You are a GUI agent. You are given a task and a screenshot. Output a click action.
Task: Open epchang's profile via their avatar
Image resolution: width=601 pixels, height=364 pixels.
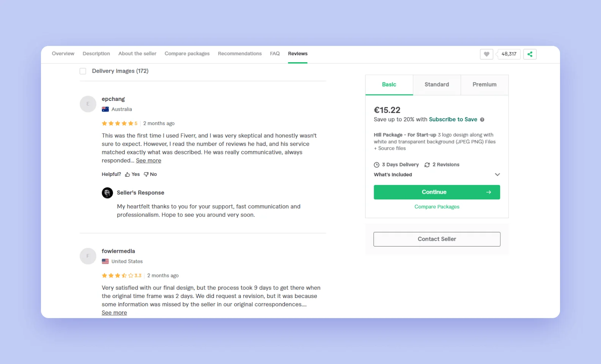88,104
